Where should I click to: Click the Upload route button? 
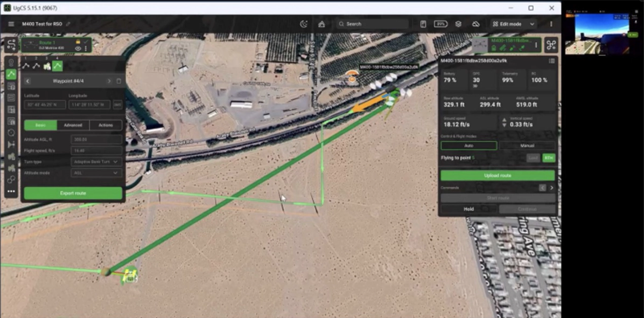coord(498,175)
